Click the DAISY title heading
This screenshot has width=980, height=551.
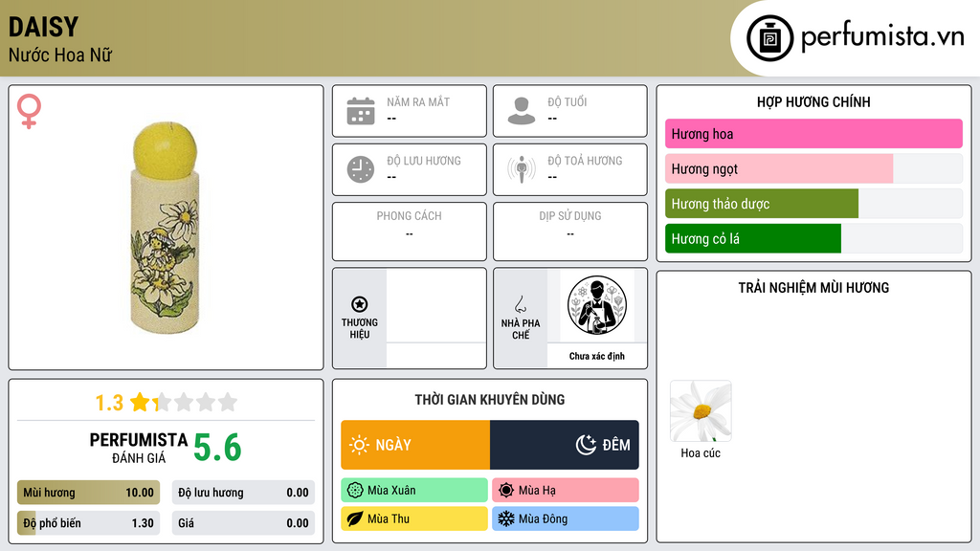(x=44, y=27)
